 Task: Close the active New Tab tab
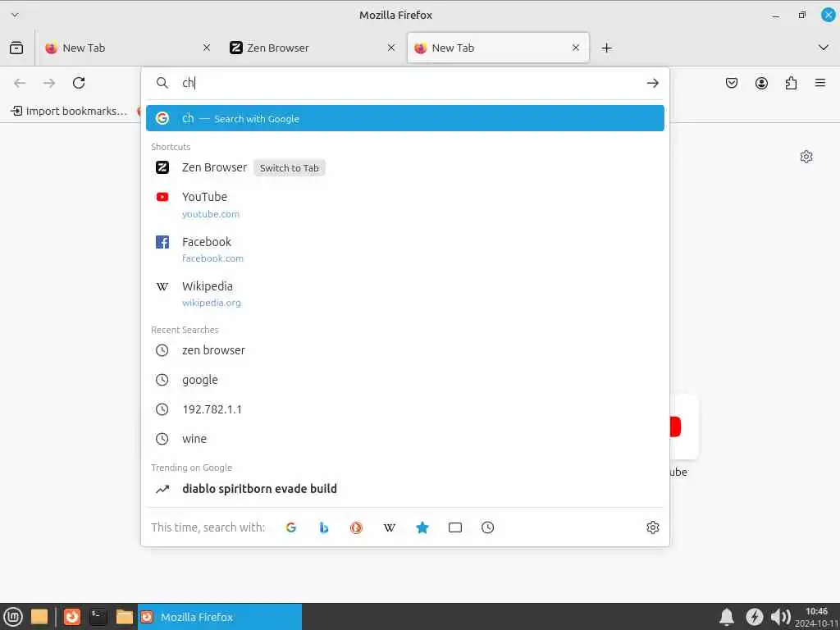[576, 48]
